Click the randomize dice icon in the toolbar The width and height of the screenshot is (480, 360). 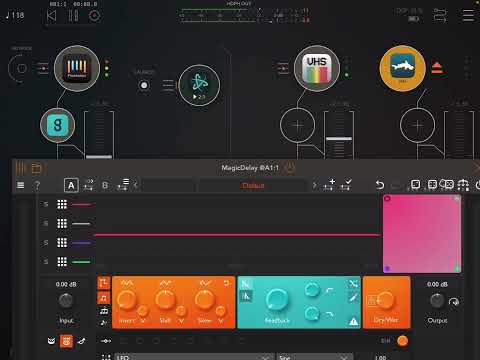[446, 184]
